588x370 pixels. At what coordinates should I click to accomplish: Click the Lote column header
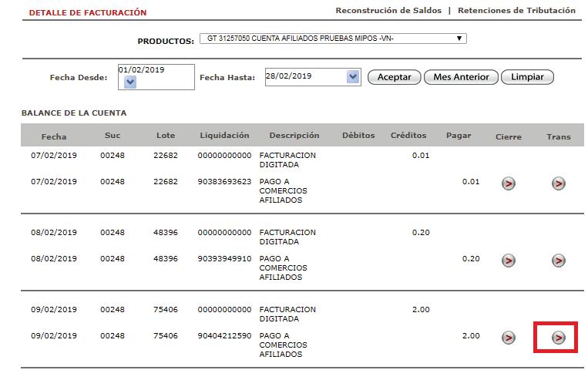(166, 135)
